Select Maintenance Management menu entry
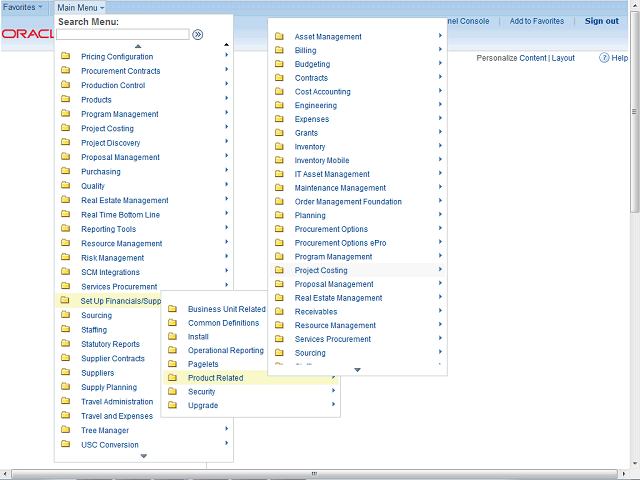Viewport: 640px width, 480px height. [340, 188]
